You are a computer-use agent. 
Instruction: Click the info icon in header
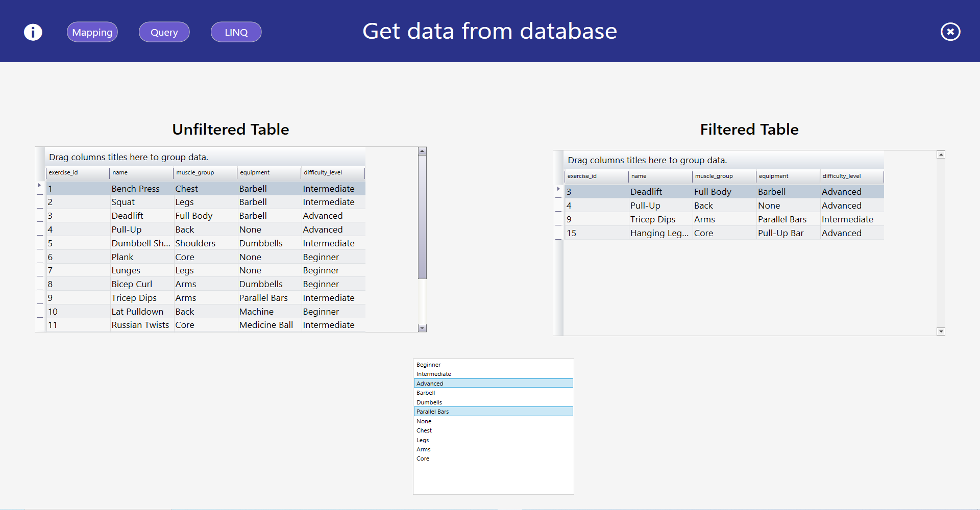click(33, 32)
